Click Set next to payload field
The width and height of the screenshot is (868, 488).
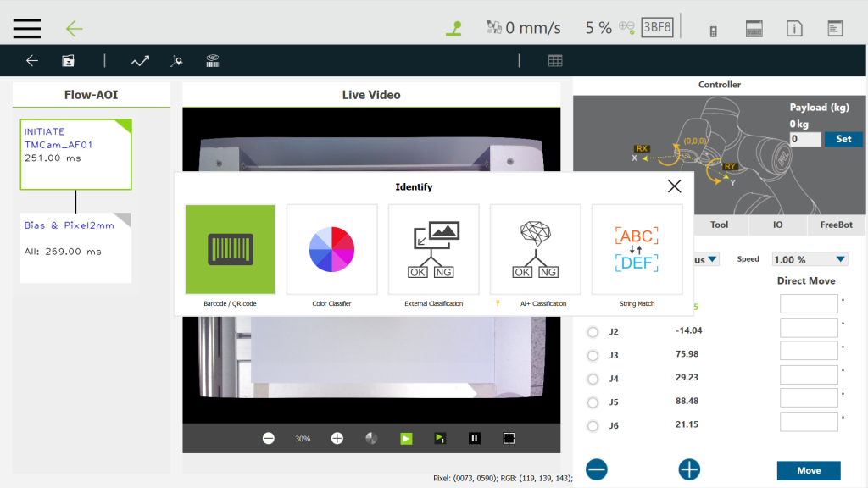(843, 139)
